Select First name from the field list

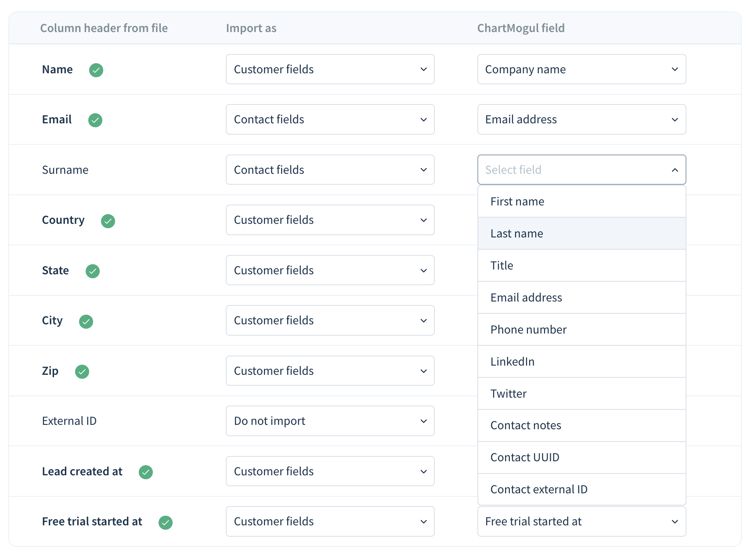581,201
